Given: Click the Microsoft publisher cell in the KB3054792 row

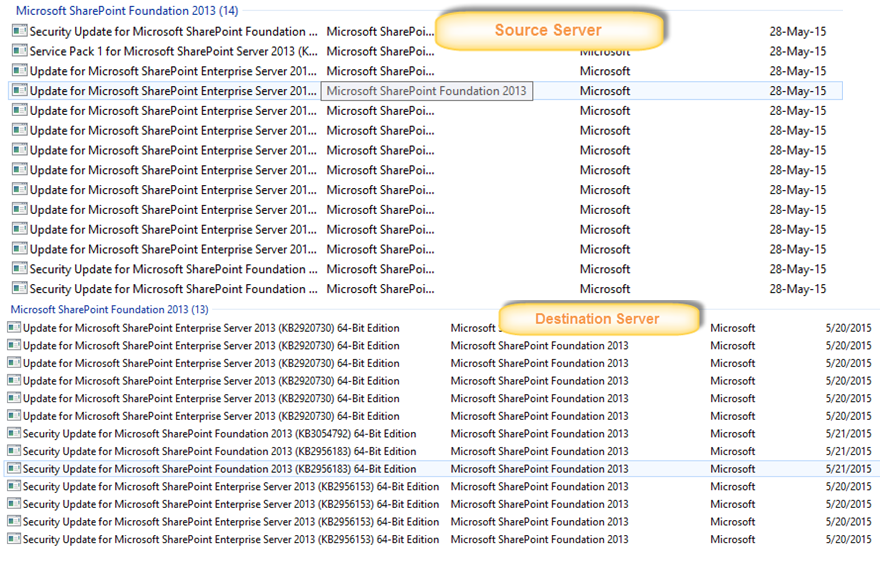Looking at the screenshot, I should pos(732,434).
